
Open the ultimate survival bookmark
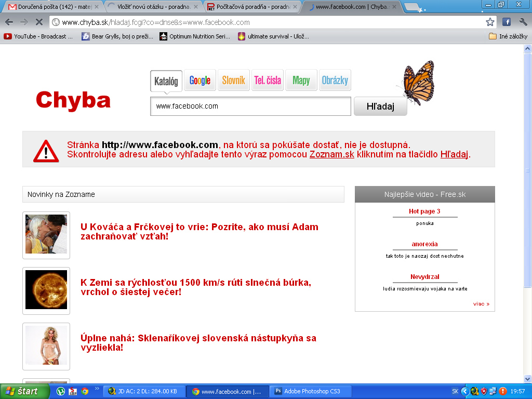273,36
